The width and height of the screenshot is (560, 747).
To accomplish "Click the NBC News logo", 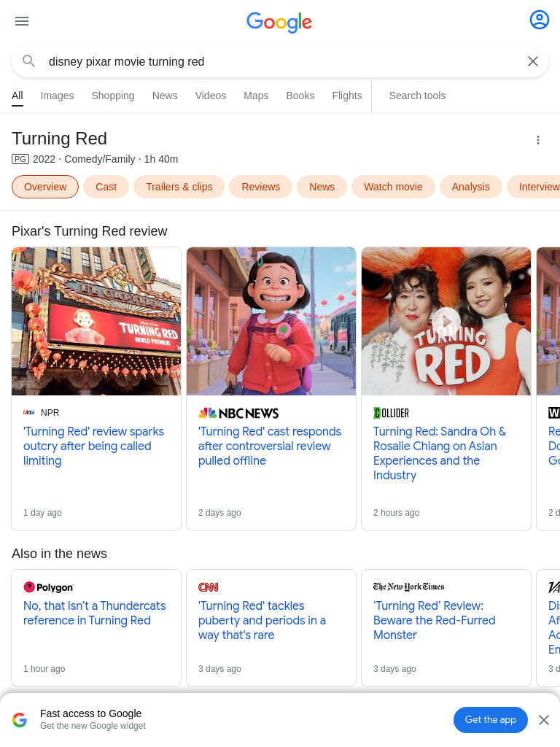I will tap(238, 413).
